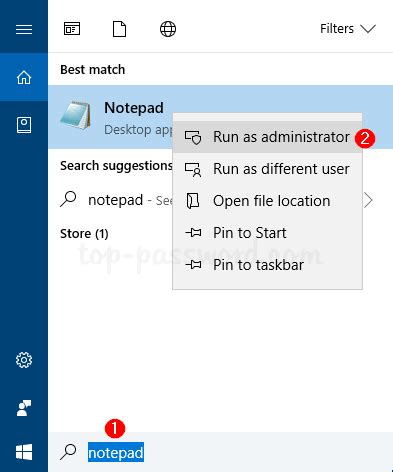Choose Open file location
393x472 pixels.
click(x=267, y=201)
